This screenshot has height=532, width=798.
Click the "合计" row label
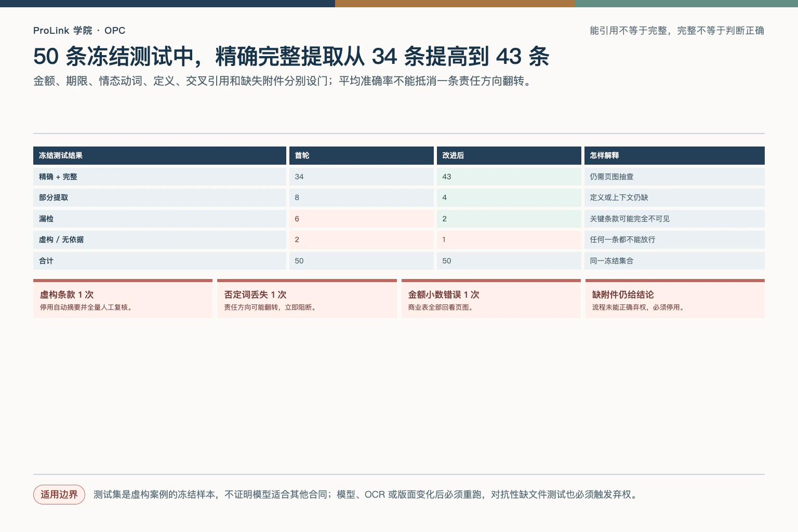(x=46, y=261)
